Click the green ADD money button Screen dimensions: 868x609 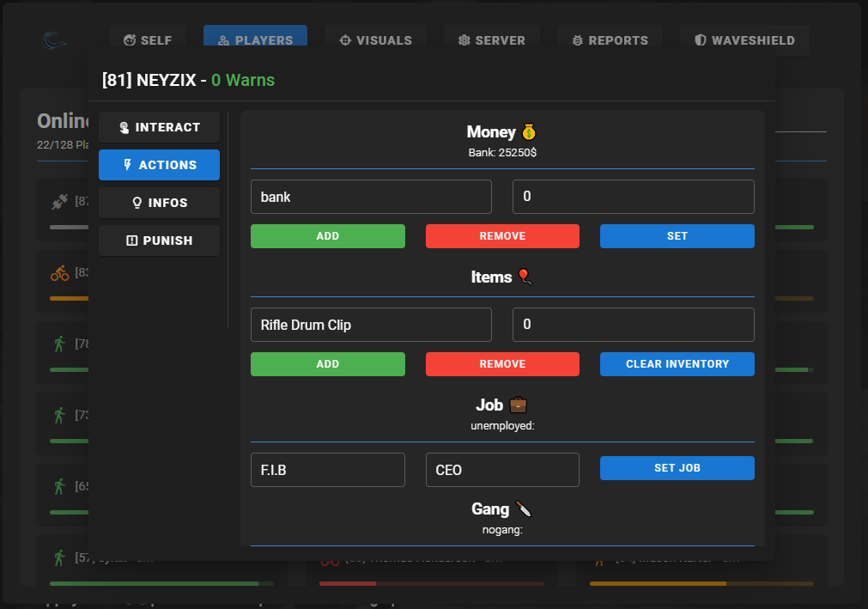click(x=328, y=236)
